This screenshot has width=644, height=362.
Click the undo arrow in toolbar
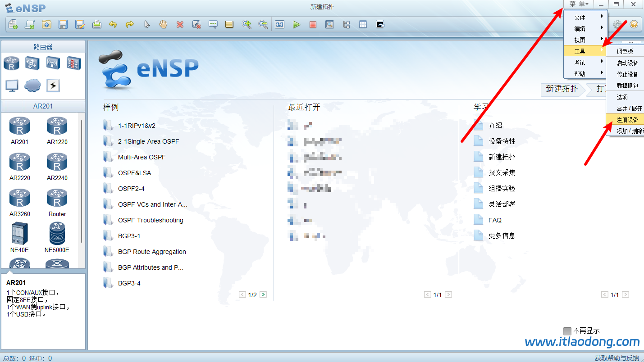pyautogui.click(x=113, y=25)
